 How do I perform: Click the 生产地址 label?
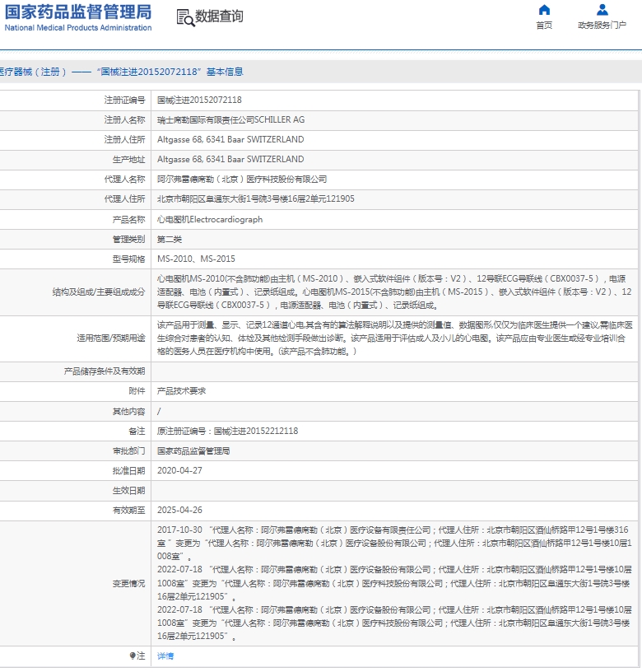coord(129,160)
